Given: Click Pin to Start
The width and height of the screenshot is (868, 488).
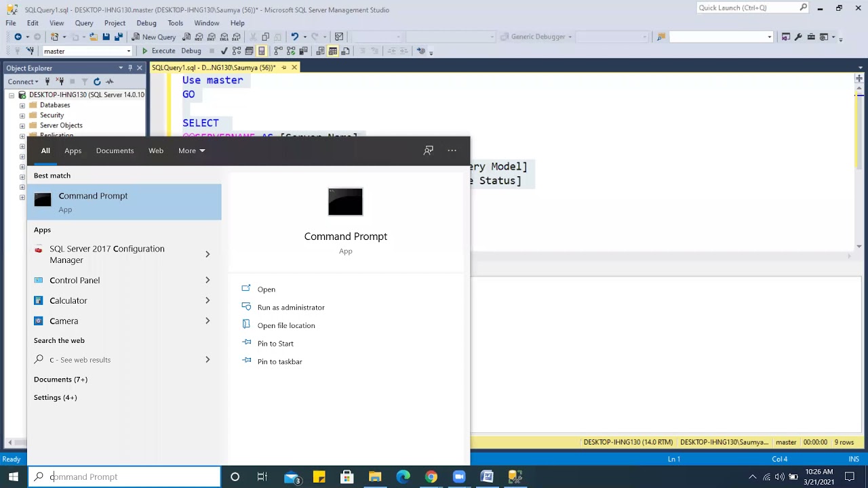Looking at the screenshot, I should click(275, 344).
